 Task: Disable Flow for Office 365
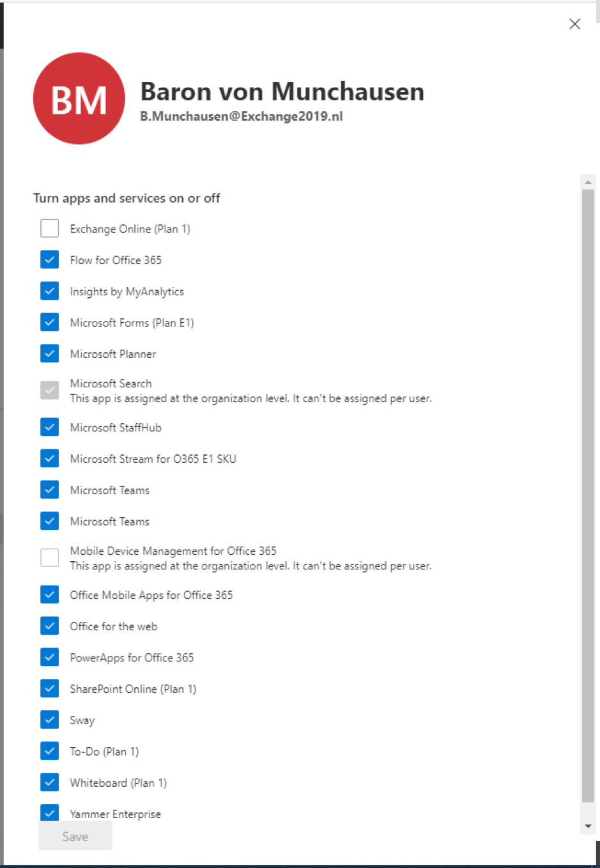pyautogui.click(x=49, y=260)
